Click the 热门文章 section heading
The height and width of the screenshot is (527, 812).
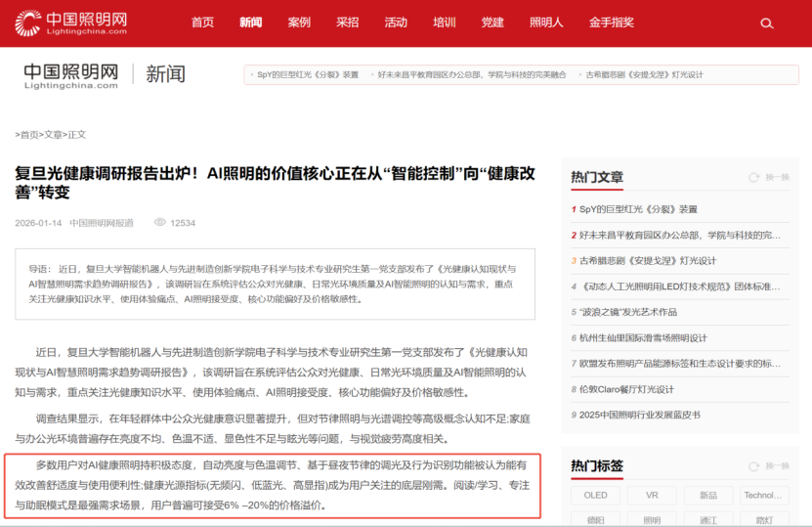click(597, 177)
